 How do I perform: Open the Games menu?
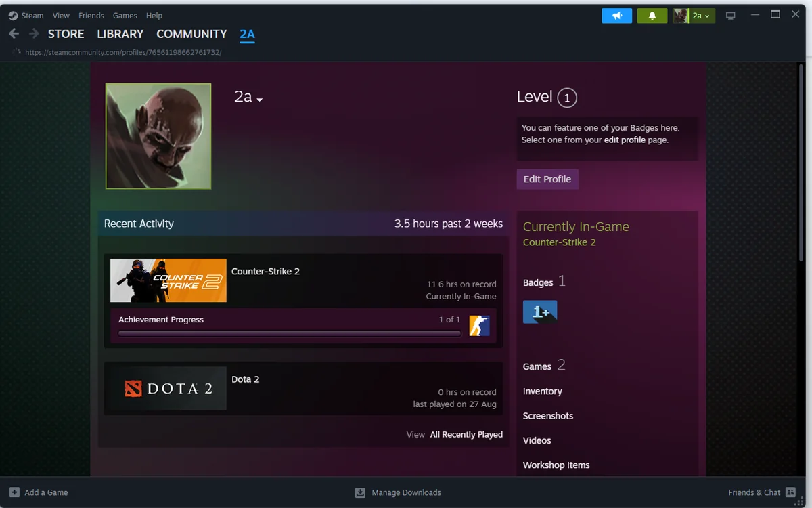[x=125, y=16]
